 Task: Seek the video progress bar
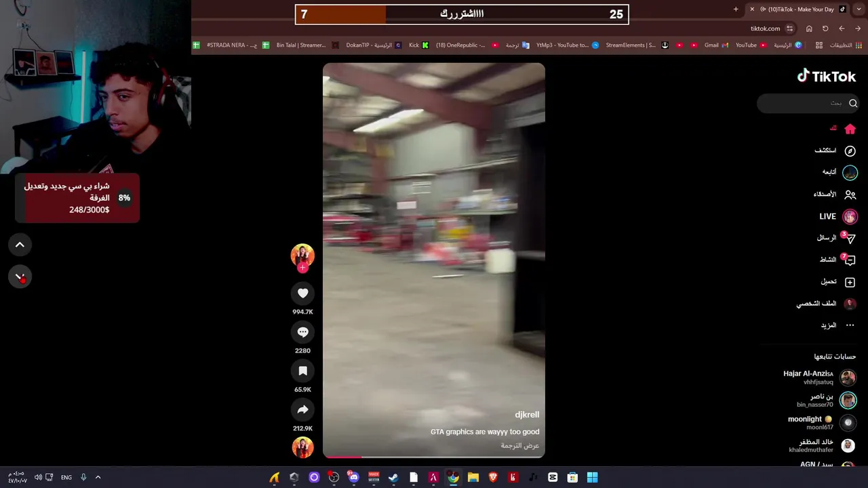434,457
